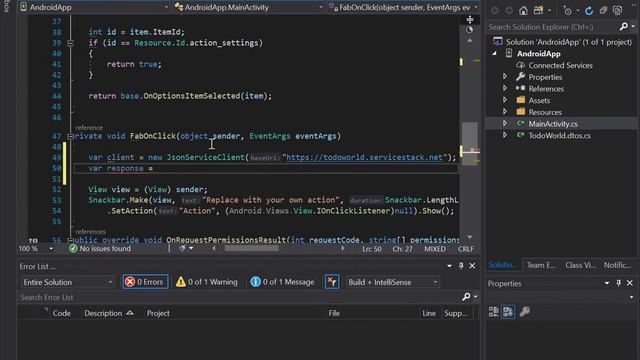Click Switch Views icon in Solution Explorer toolbar
Viewport: 640px width, 360px height.
(538, 11)
